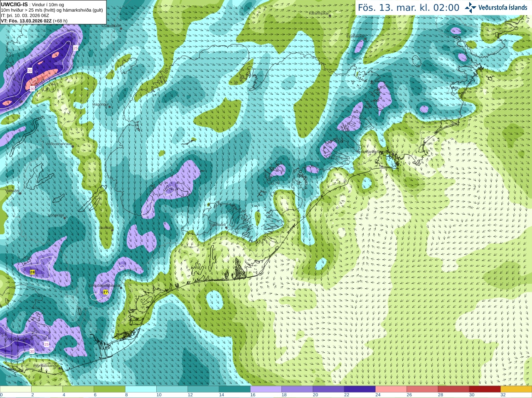Click the 16–18 m/s lavender legend swatch
This screenshot has width=532, height=398.
(x=266, y=389)
